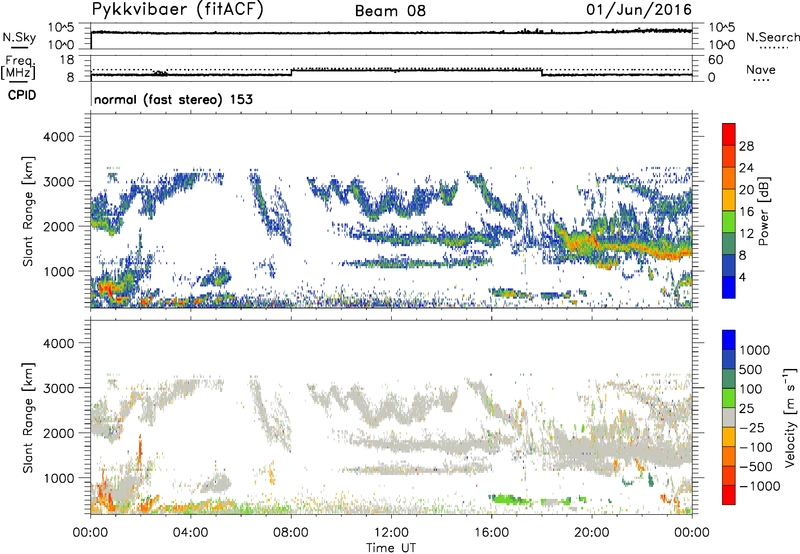Click the '1000' tick on Velocity scale

pyautogui.click(x=755, y=350)
